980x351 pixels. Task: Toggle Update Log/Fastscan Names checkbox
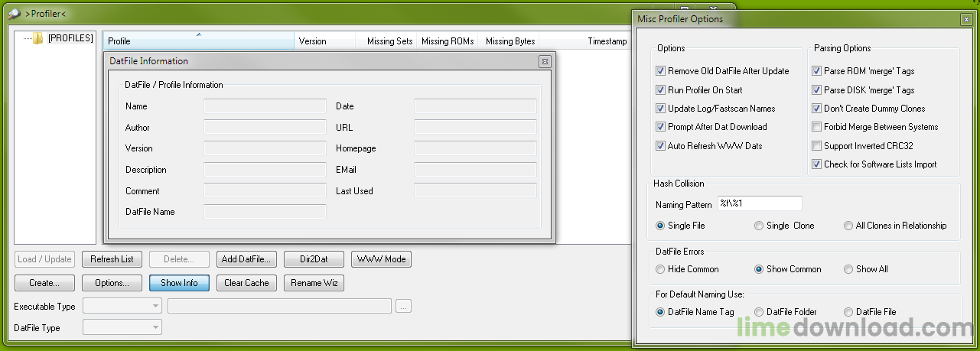coord(661,109)
